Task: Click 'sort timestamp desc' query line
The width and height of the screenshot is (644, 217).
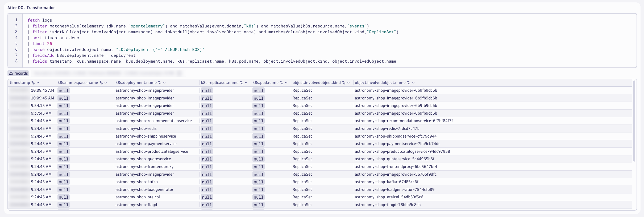Action: (56, 38)
